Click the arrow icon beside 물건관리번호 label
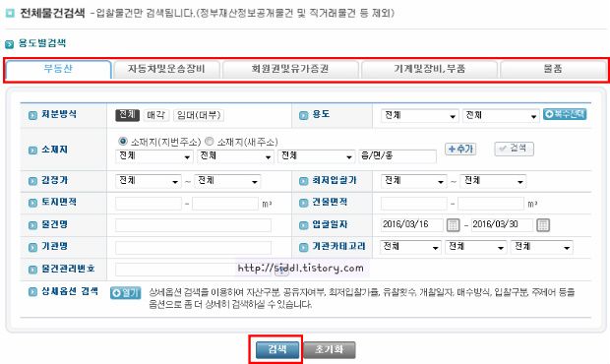This screenshot has width=610, height=364. (32, 270)
